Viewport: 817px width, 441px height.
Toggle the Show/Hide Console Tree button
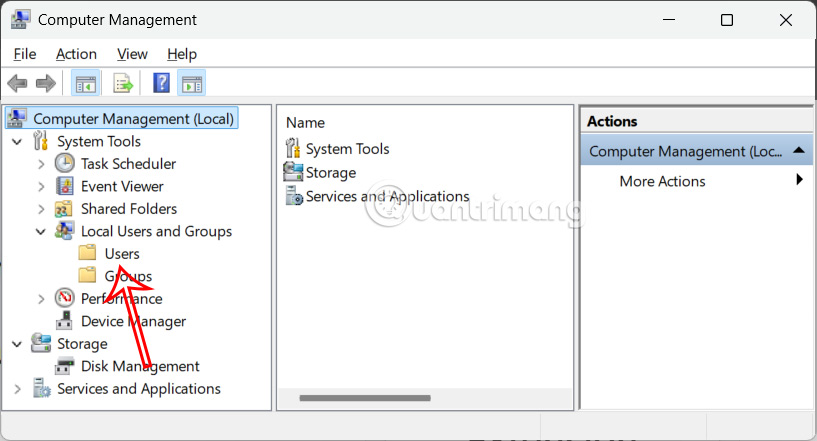click(x=85, y=83)
